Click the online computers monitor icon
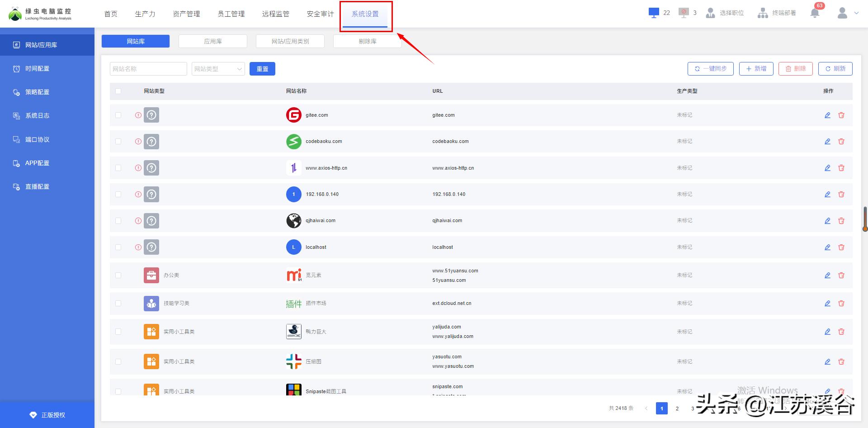The height and width of the screenshot is (428, 868). tap(654, 13)
